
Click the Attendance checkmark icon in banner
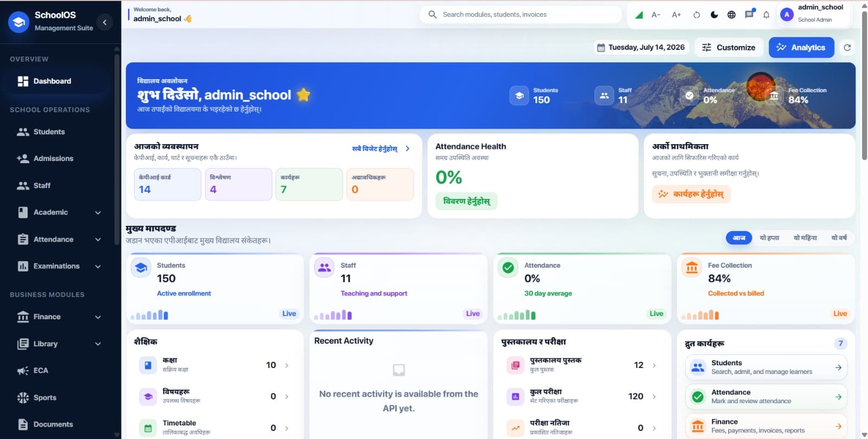pos(689,95)
